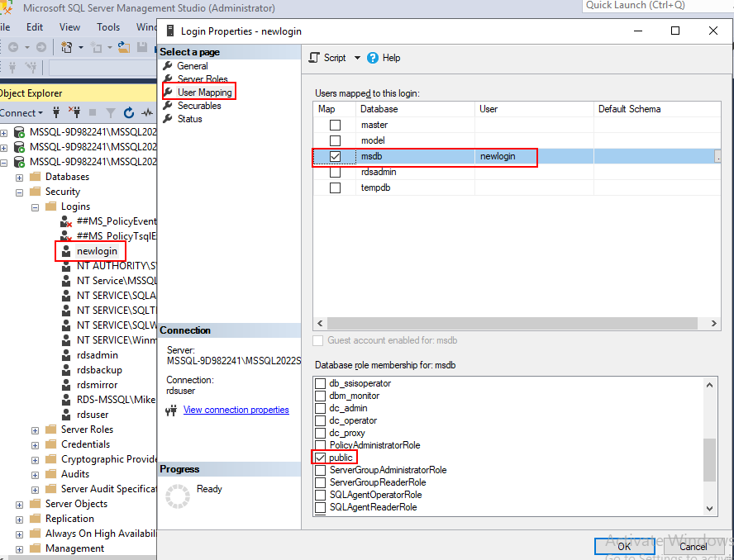This screenshot has height=560, width=734.
Task: Click the Stop square icon in Object Explorer
Action: [x=93, y=112]
